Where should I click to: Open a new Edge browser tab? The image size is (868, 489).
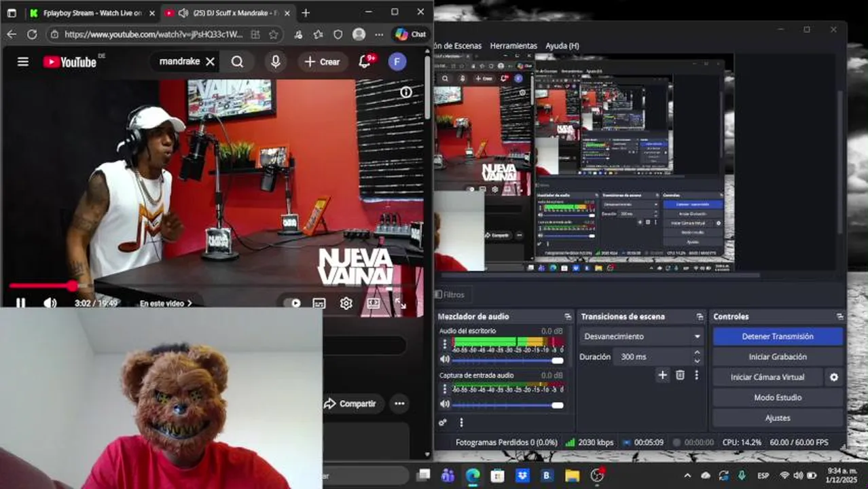pyautogui.click(x=306, y=13)
